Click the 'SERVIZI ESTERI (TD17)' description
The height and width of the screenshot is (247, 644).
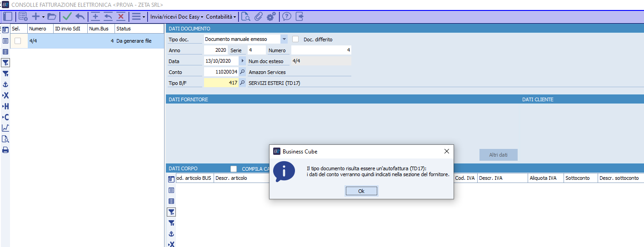click(275, 83)
